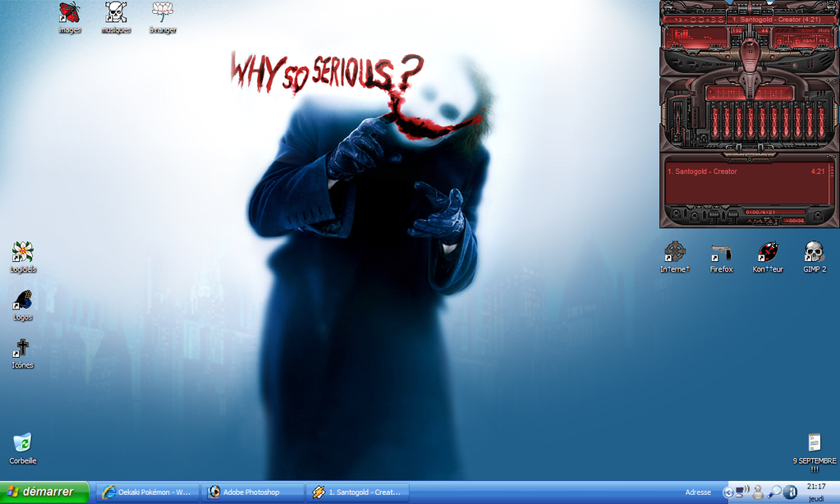Screen dimensions: 840x504
Task: Click the network connection tray icon
Action: click(742, 492)
